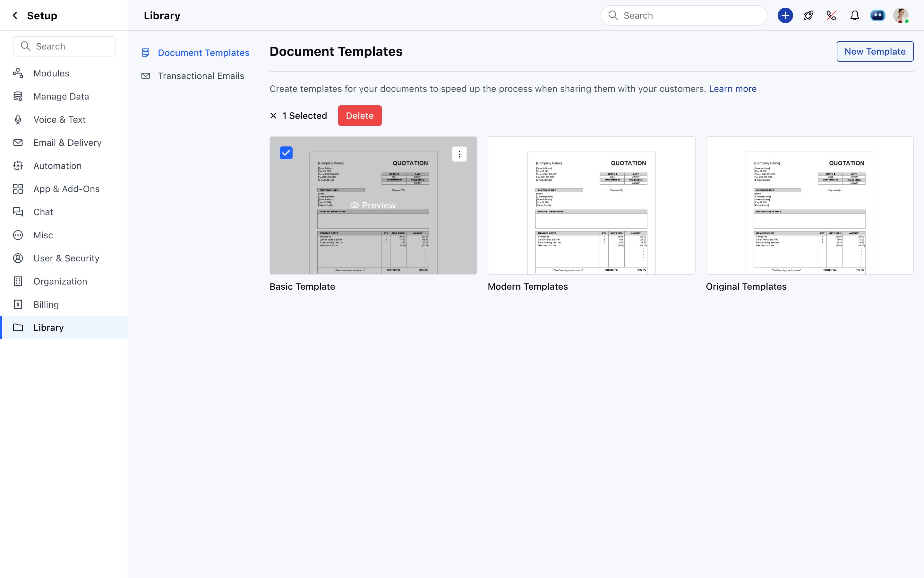Click the Voice & Text microphone icon
This screenshot has height=578, width=924.
tap(18, 119)
